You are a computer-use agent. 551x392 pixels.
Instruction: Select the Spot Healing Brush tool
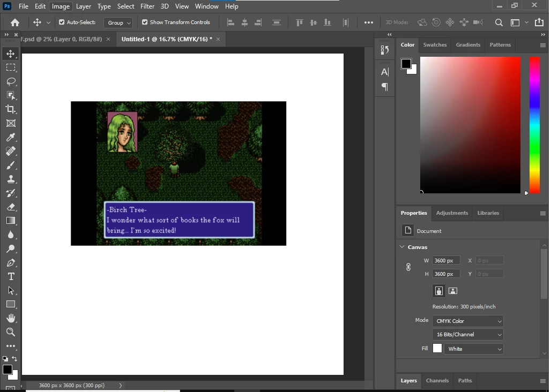pyautogui.click(x=11, y=151)
